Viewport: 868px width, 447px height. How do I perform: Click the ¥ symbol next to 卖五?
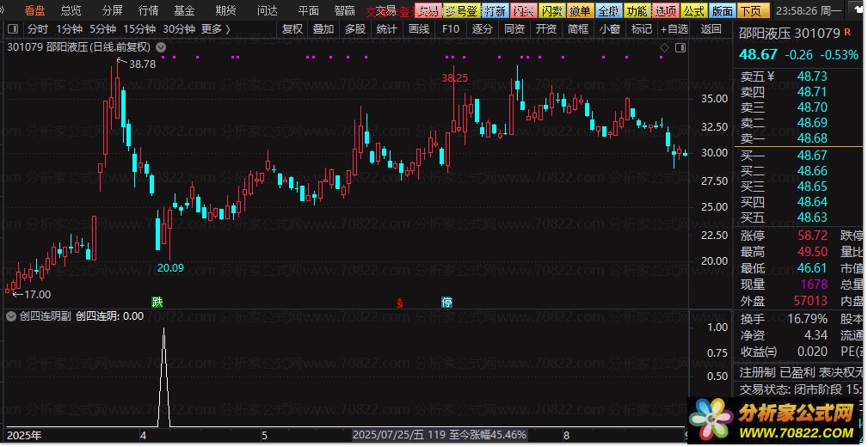[x=770, y=77]
